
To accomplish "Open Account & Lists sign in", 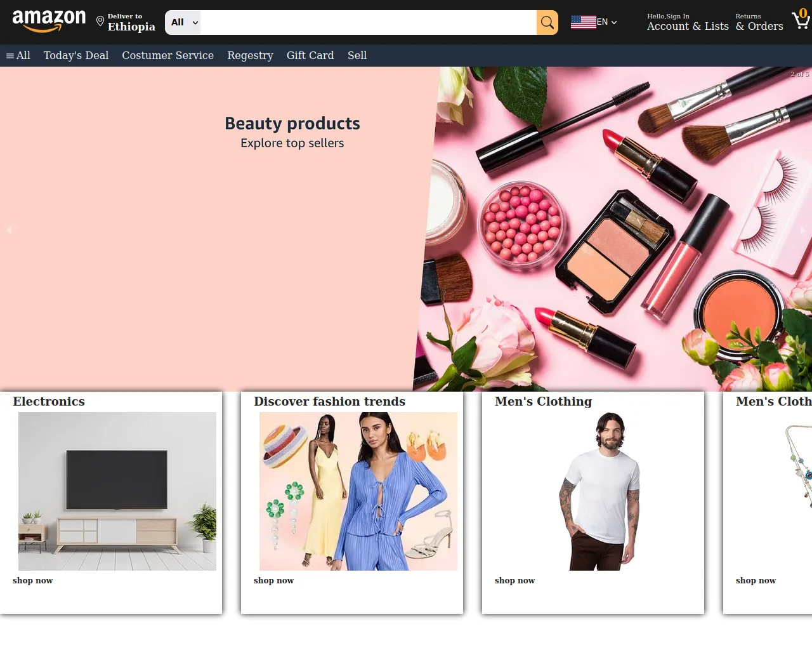I will tap(688, 22).
